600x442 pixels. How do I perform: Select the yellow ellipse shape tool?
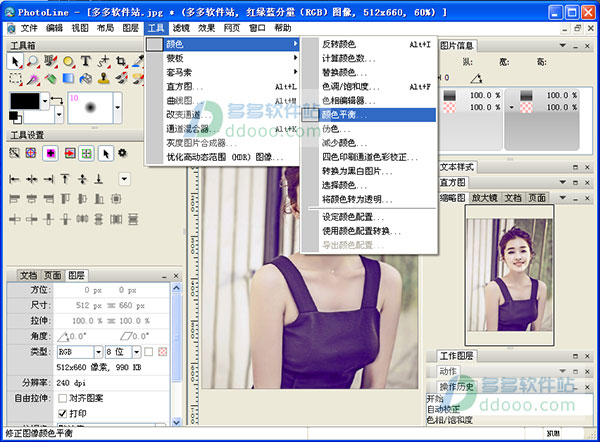click(68, 61)
